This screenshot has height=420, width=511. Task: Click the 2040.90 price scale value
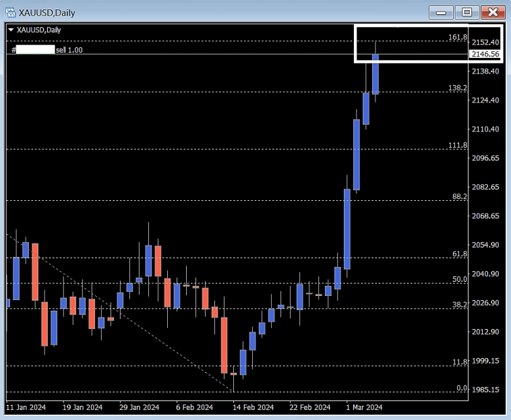click(x=485, y=274)
